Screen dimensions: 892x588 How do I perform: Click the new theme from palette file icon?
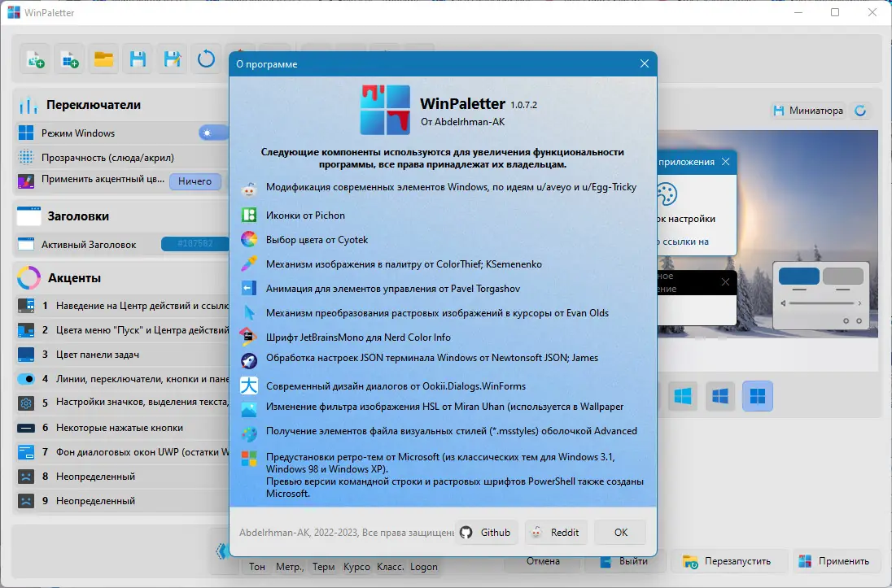(x=35, y=59)
